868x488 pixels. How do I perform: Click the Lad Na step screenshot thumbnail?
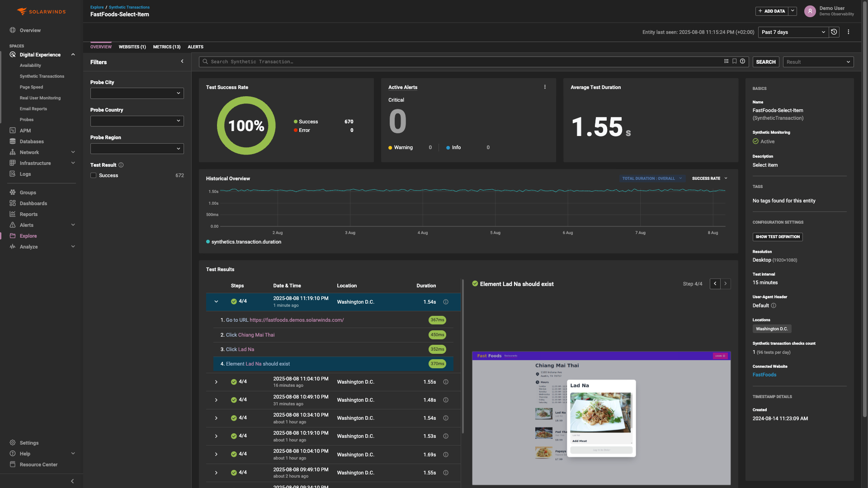tap(601, 418)
